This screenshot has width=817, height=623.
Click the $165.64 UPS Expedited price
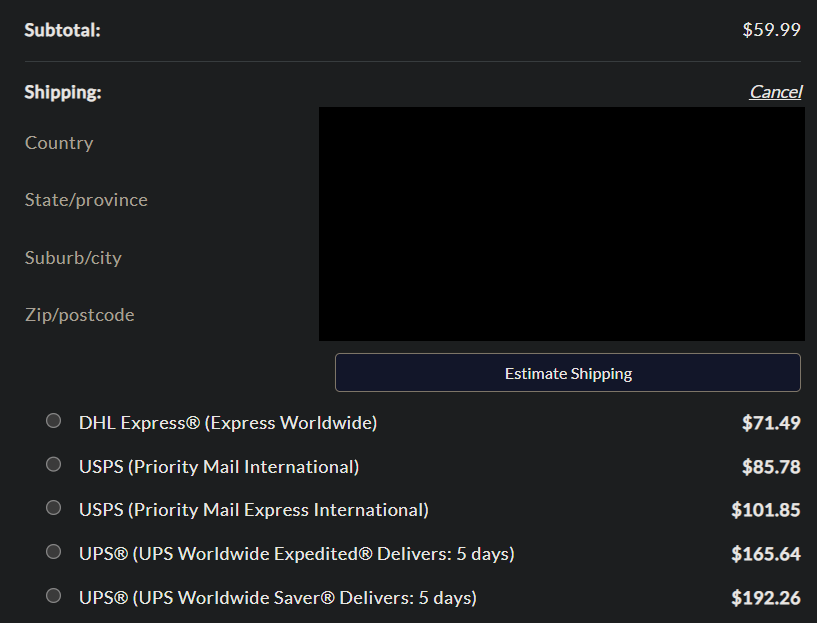[x=766, y=554]
